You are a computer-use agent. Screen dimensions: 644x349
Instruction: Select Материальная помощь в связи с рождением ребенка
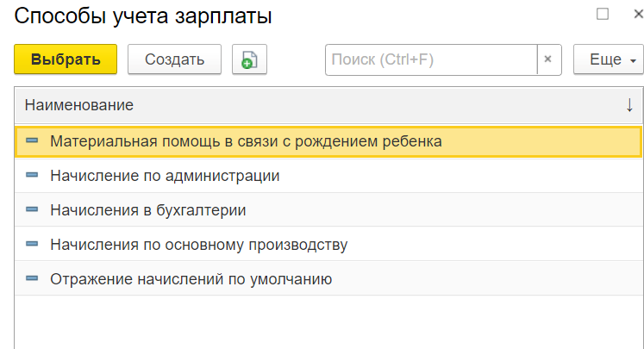246,141
